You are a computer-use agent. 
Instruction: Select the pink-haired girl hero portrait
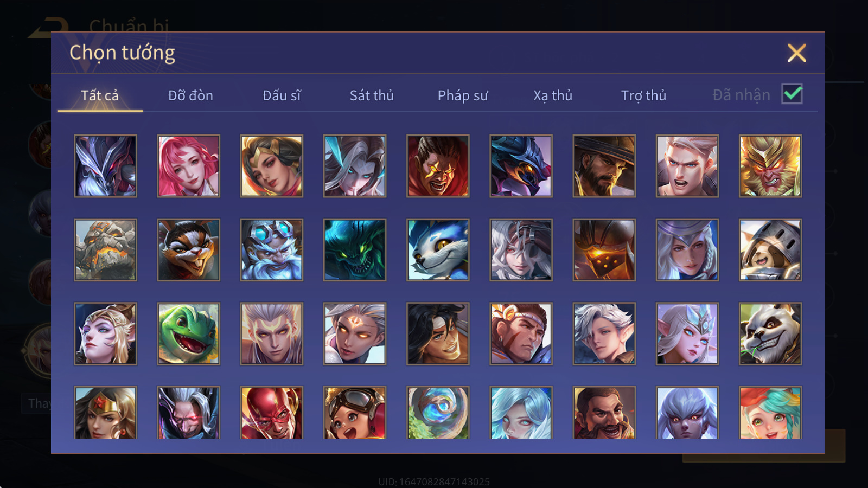click(x=189, y=166)
